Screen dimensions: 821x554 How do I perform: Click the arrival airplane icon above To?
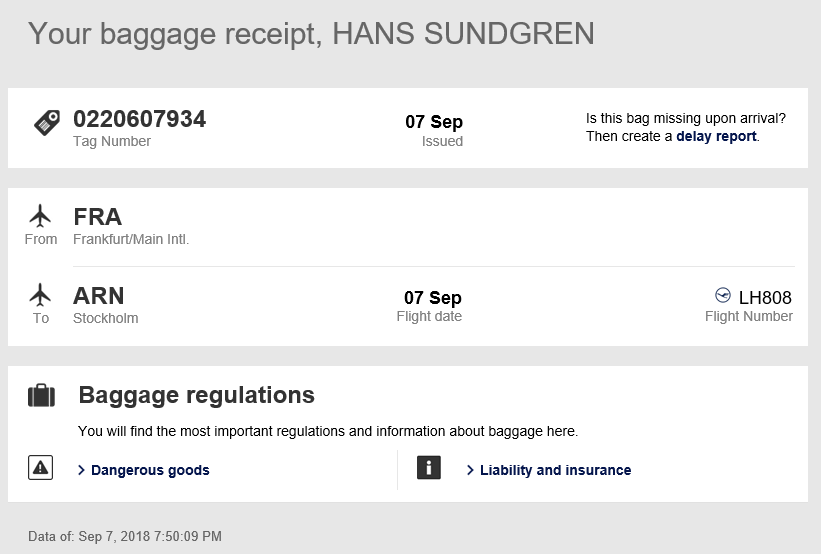40,295
